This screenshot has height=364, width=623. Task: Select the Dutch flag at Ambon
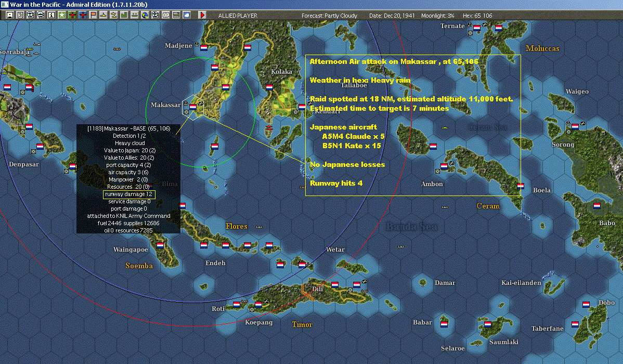tap(444, 166)
